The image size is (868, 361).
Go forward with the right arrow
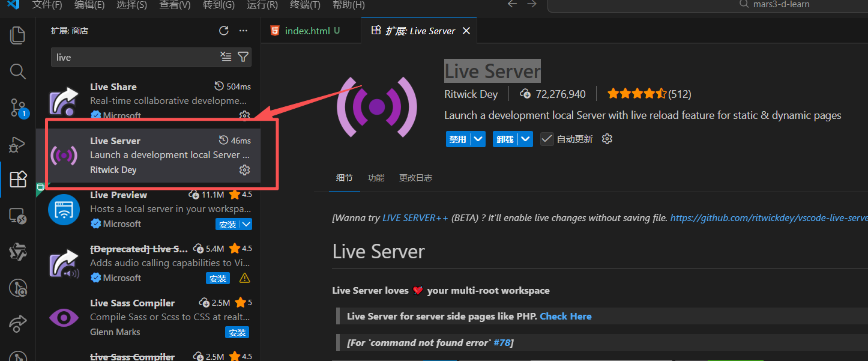click(x=531, y=4)
